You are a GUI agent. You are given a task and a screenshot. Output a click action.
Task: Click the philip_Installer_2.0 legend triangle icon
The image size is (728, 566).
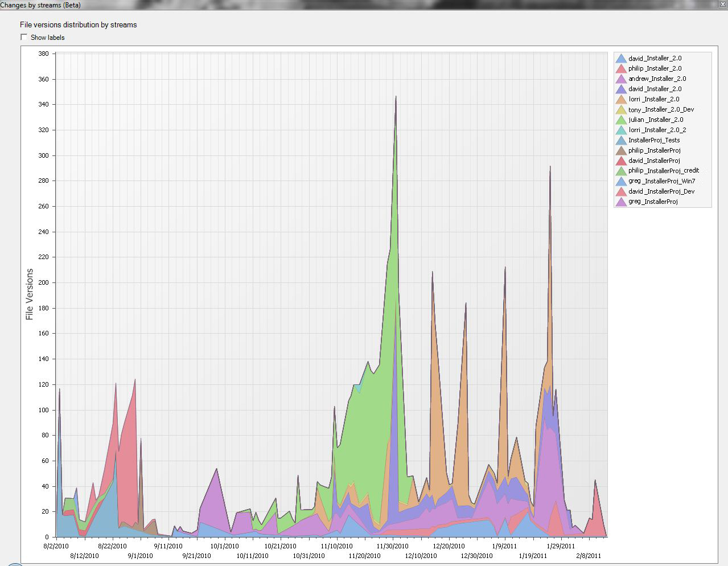pyautogui.click(x=621, y=69)
